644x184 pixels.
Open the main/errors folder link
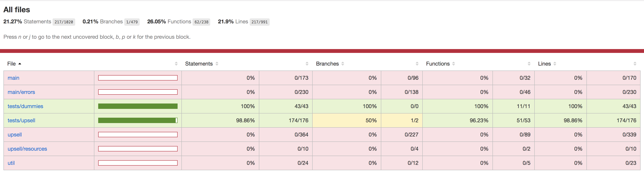(21, 92)
